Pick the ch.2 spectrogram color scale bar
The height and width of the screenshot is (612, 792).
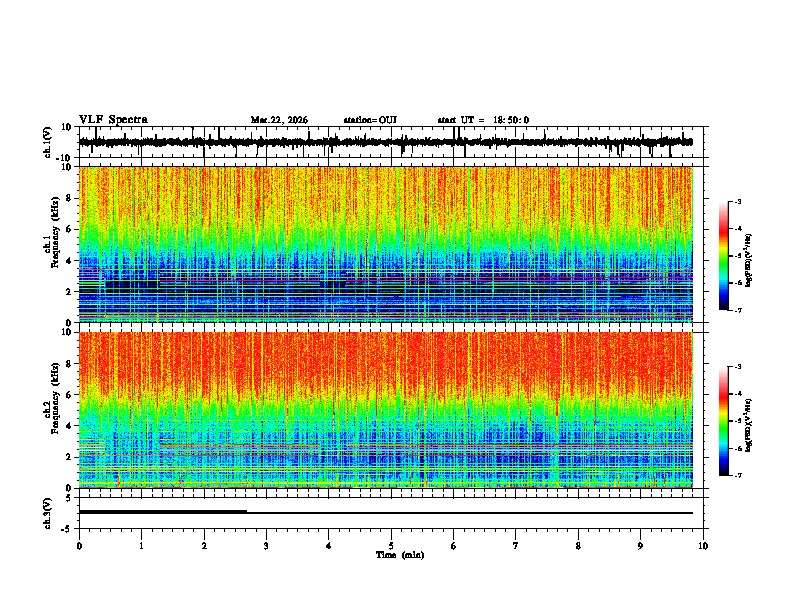[x=724, y=421]
